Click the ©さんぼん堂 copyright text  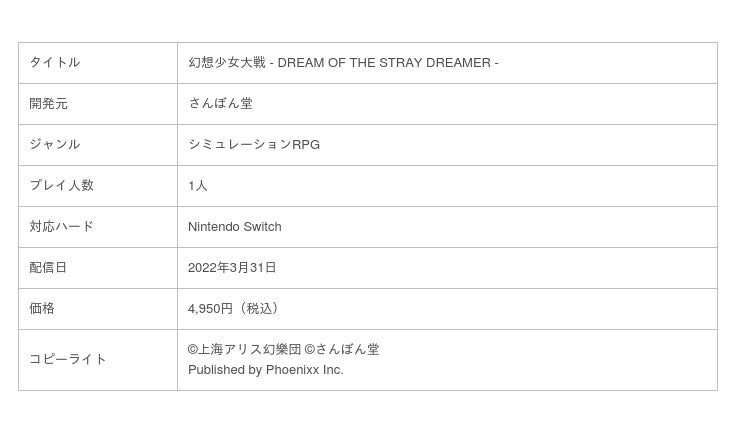342,349
